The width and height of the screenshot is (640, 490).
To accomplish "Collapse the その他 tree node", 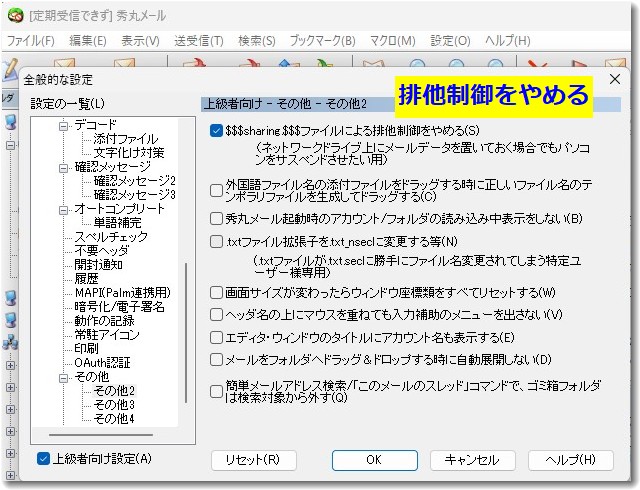I will point(63,378).
